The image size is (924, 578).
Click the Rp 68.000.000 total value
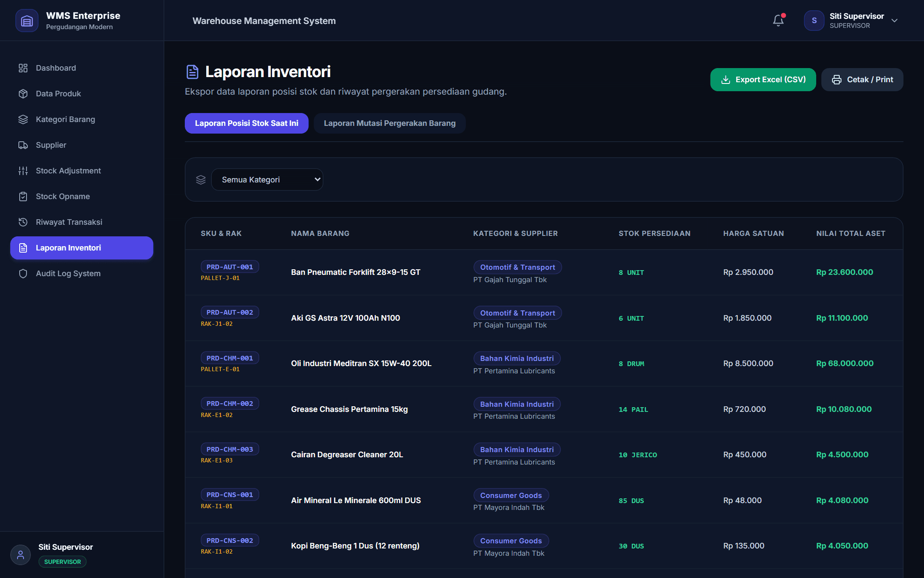click(x=844, y=363)
